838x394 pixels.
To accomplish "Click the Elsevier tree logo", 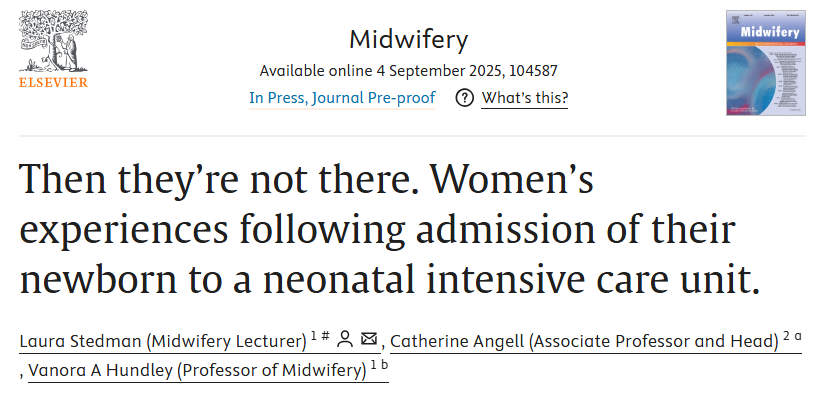I will click(53, 41).
